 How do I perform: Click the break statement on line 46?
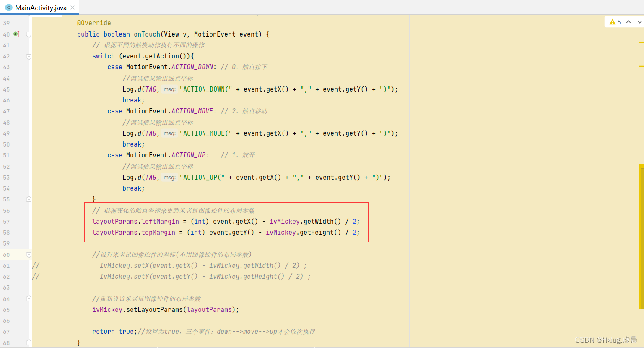click(133, 100)
